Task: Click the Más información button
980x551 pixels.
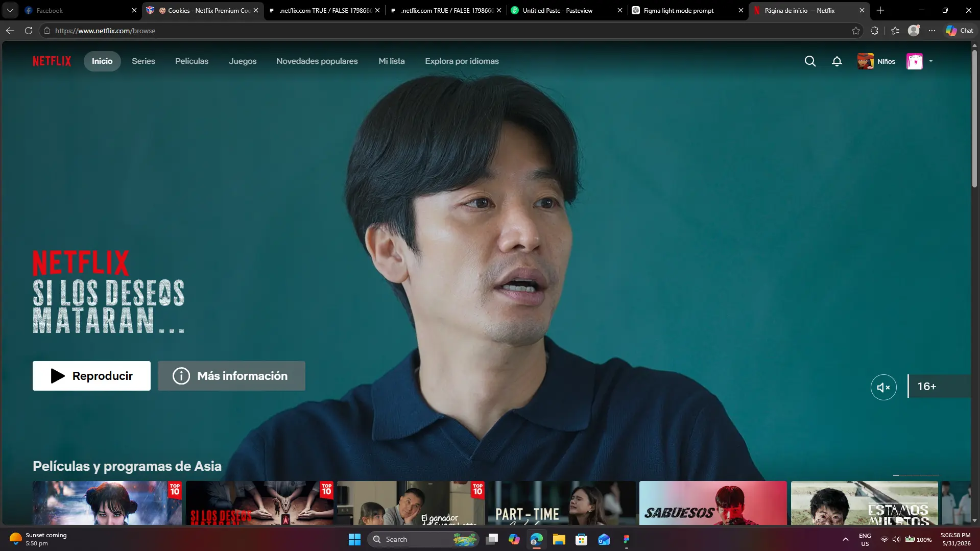Action: [x=231, y=376]
